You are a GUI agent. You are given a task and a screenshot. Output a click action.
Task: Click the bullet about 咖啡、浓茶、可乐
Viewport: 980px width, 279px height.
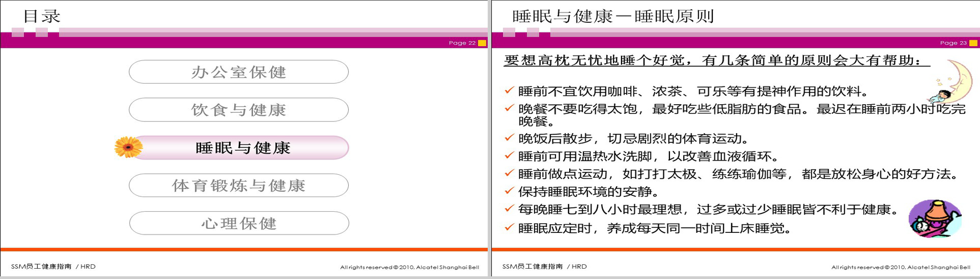694,91
